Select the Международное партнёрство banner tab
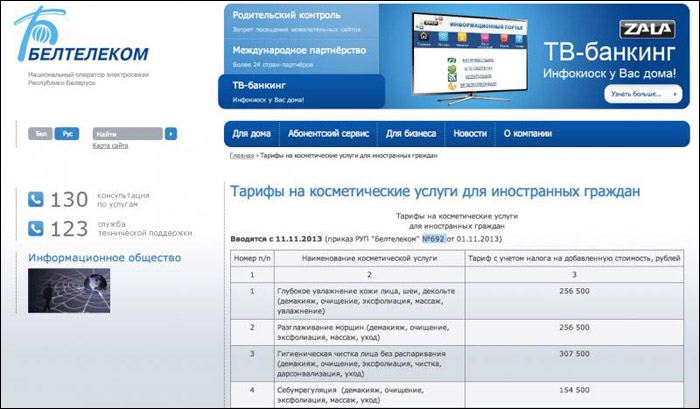 pyautogui.click(x=300, y=54)
